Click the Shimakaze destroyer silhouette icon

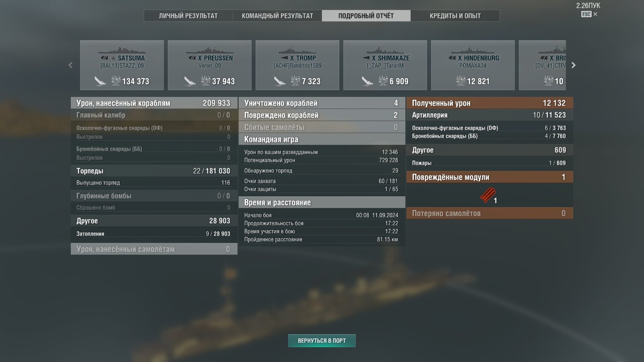coord(385,51)
